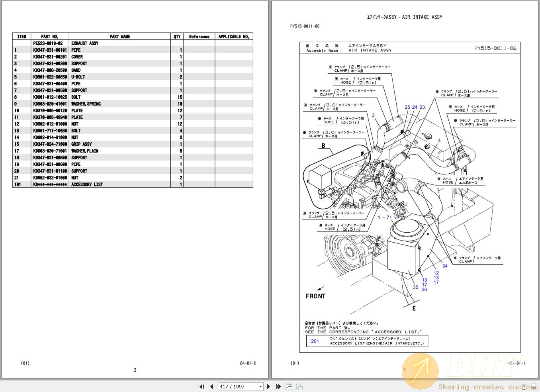Select part number KD901-711-10030
The image size is (540, 392).
coord(50,131)
